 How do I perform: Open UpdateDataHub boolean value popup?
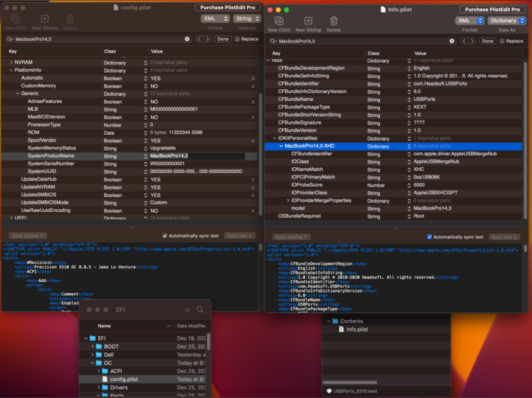pyautogui.click(x=253, y=180)
